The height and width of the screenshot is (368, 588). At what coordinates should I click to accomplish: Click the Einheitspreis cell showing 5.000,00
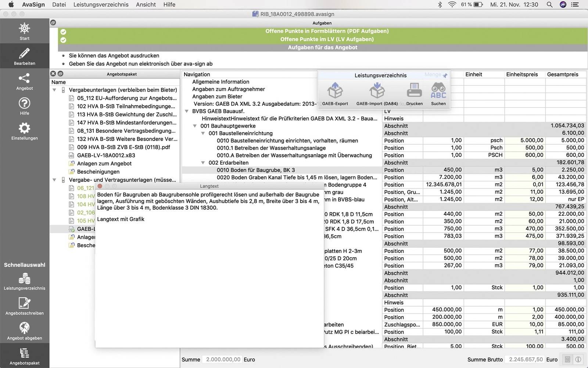coord(525,141)
